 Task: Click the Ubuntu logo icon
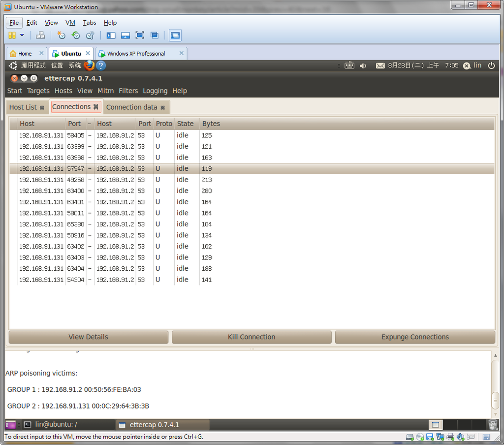13,65
